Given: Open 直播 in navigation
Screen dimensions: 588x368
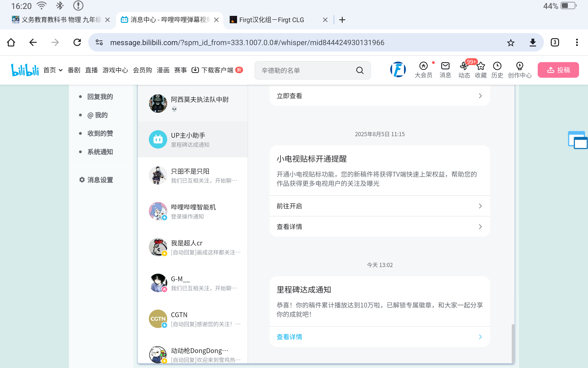Looking at the screenshot, I should pyautogui.click(x=91, y=70).
